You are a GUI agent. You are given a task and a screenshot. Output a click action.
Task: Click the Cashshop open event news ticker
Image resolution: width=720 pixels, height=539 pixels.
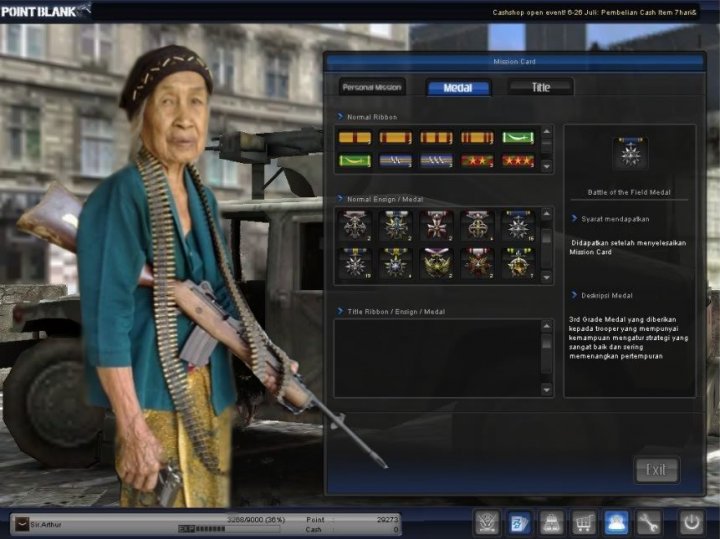594,12
